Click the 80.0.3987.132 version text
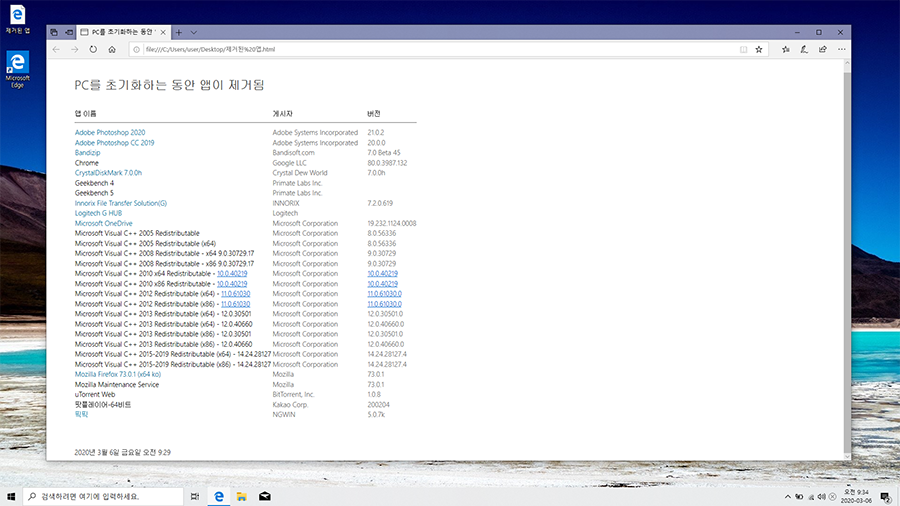 point(387,163)
